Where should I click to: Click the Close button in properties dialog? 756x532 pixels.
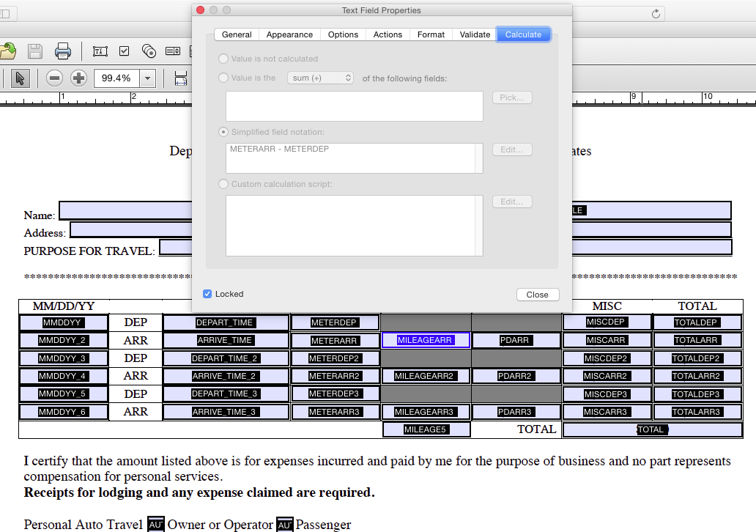click(x=538, y=295)
